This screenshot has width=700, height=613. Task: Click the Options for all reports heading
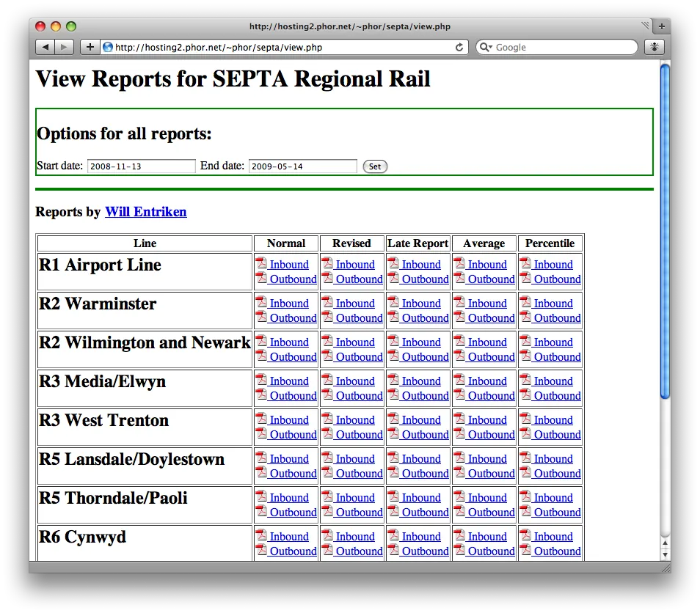(124, 133)
